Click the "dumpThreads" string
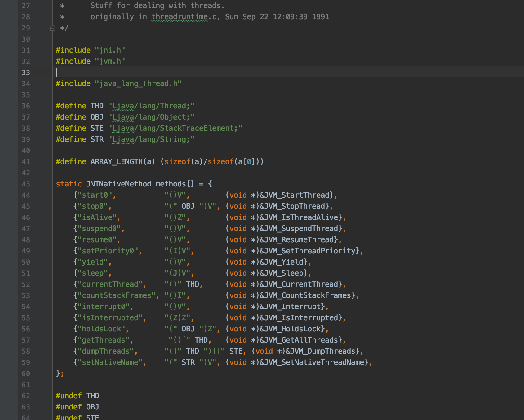Viewport: 524px width, 420px height. click(106, 351)
